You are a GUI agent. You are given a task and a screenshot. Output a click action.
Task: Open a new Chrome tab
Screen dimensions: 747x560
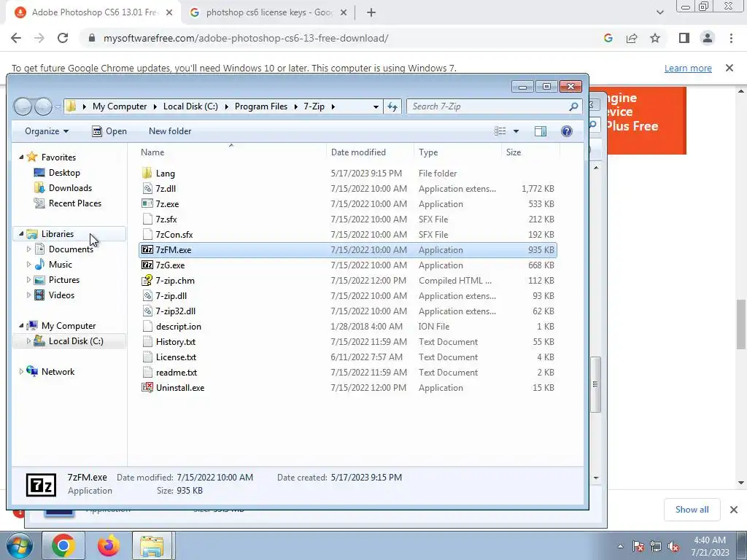click(x=371, y=12)
